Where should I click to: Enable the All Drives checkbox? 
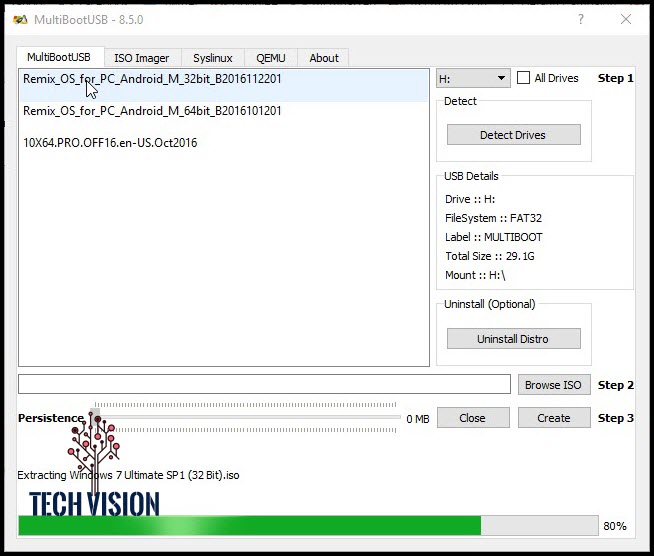523,78
